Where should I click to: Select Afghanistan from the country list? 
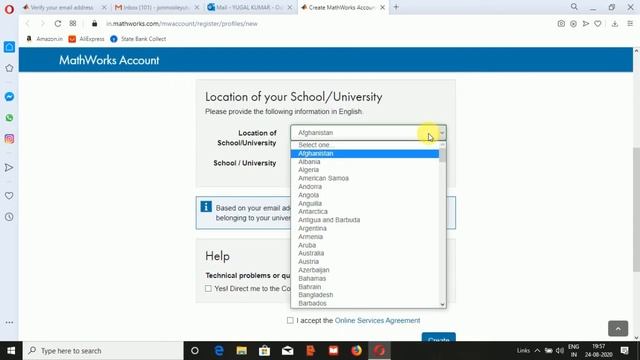(x=364, y=153)
